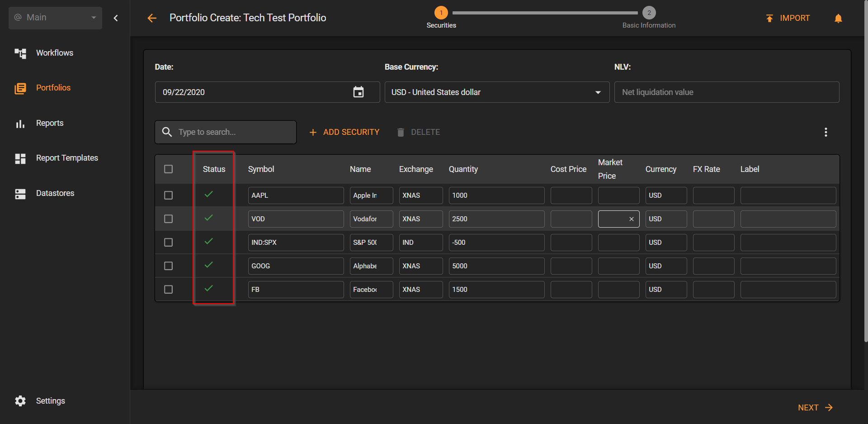Image resolution: width=868 pixels, height=424 pixels.
Task: Click the green status check for FB
Action: click(208, 289)
